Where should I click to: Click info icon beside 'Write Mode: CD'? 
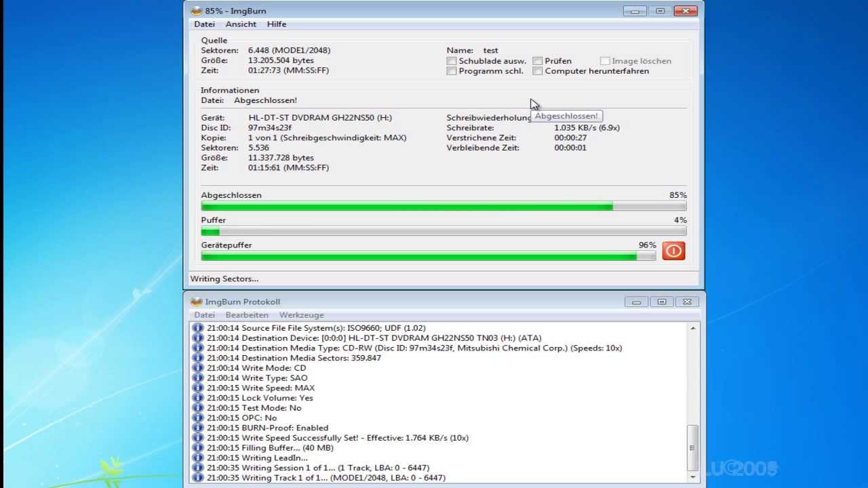click(198, 368)
